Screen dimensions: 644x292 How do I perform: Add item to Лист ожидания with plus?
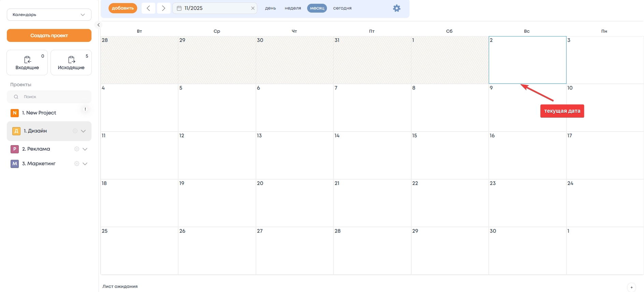click(x=631, y=287)
